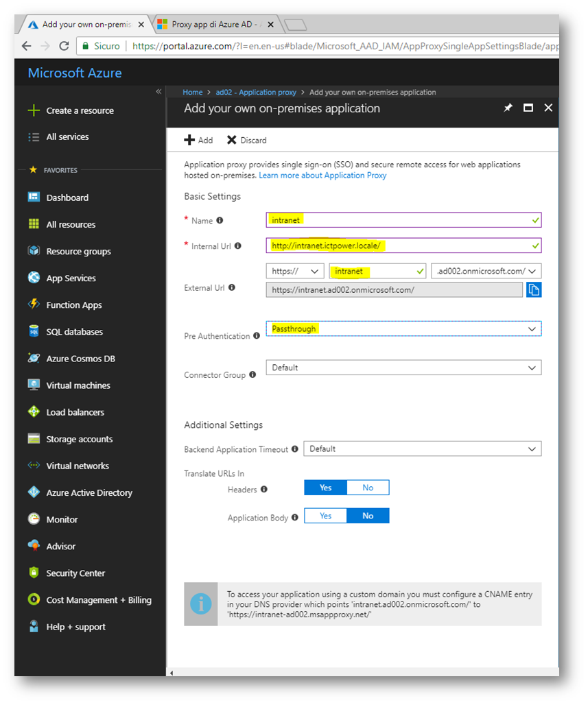Click the Discard button in toolbar
Viewport: 588px width, 705px height.
(x=247, y=141)
